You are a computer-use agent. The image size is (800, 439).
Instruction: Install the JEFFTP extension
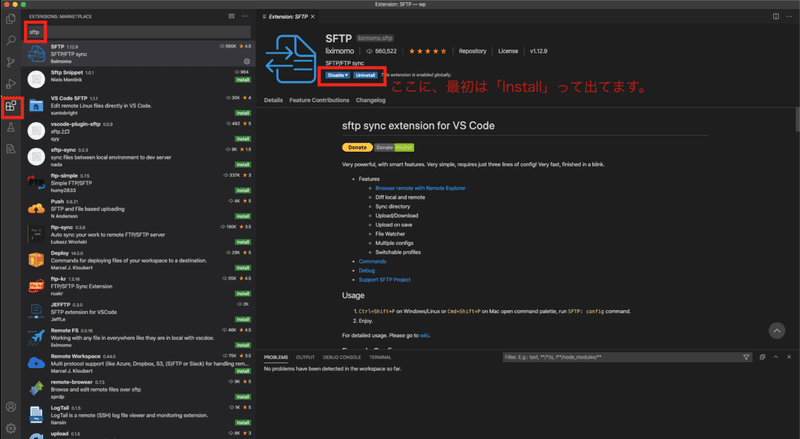coord(242,320)
